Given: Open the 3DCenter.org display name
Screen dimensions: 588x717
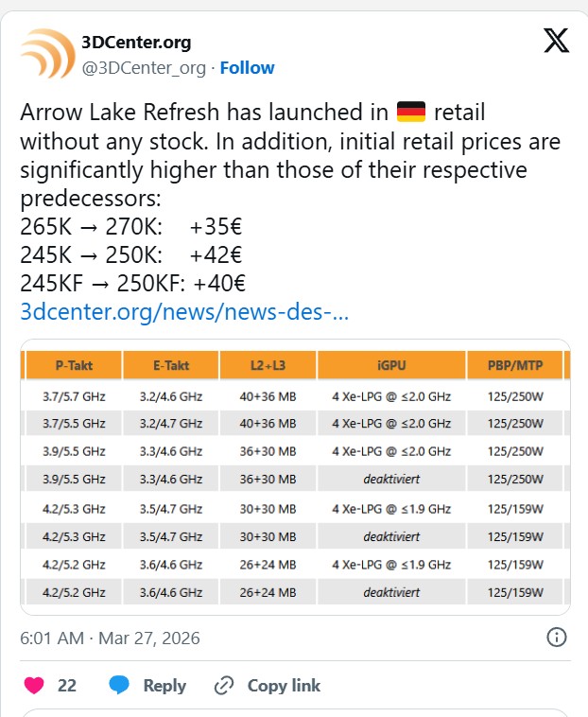Looking at the screenshot, I should [x=136, y=43].
